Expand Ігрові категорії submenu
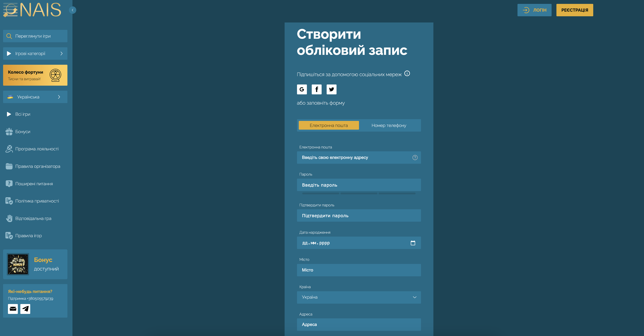Screen dimensions: 644x336 pos(35,53)
